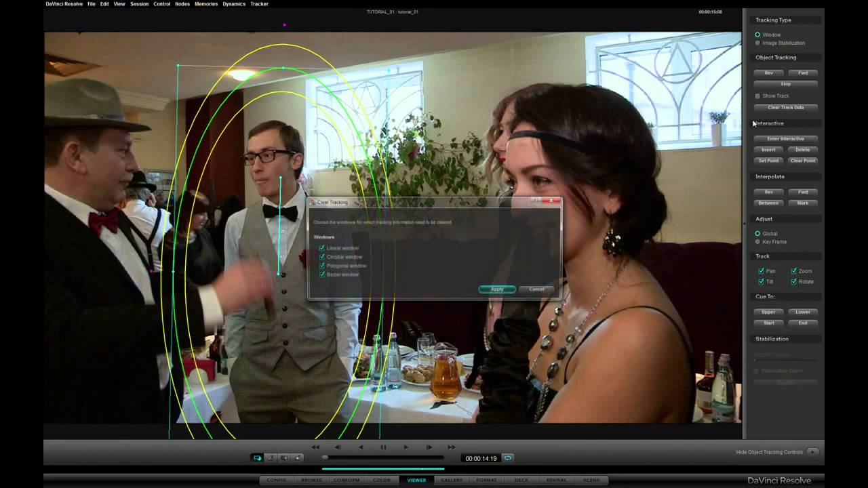The height and width of the screenshot is (488, 868).
Task: Click the Cue To End button
Action: point(803,323)
